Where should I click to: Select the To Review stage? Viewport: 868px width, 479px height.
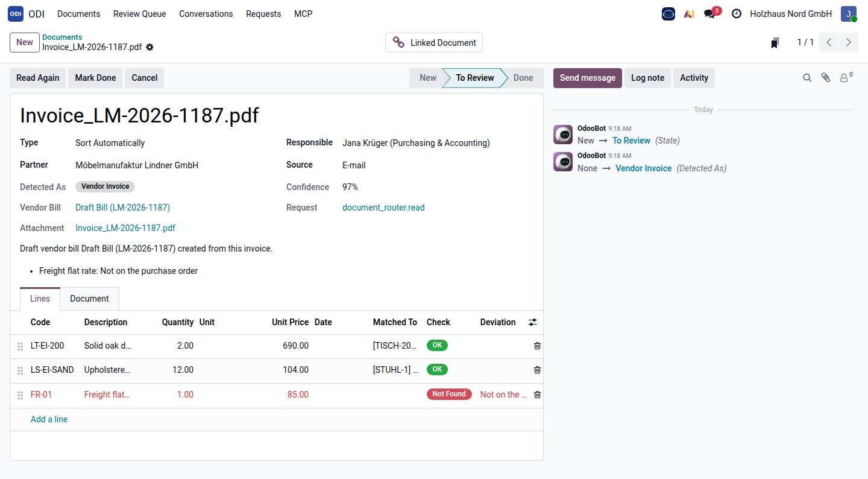pyautogui.click(x=475, y=78)
